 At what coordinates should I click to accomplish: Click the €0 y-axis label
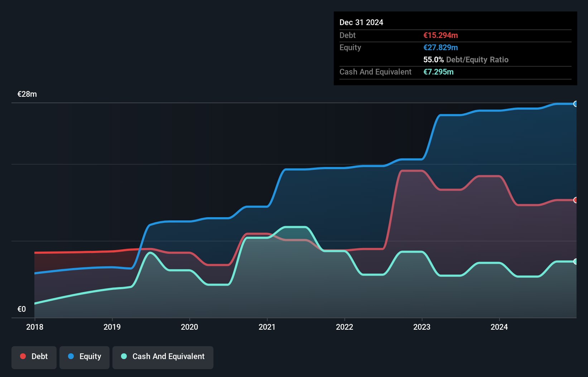point(21,309)
